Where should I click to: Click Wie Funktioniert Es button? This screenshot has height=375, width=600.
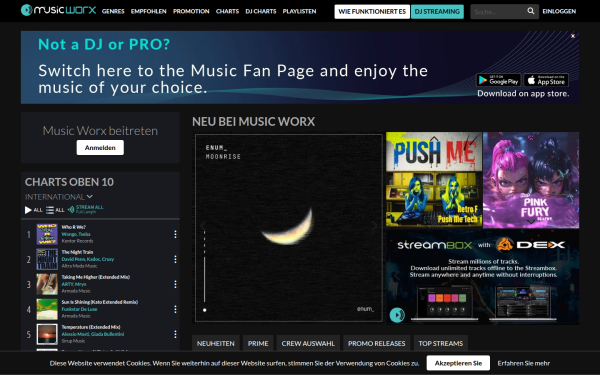pos(372,11)
